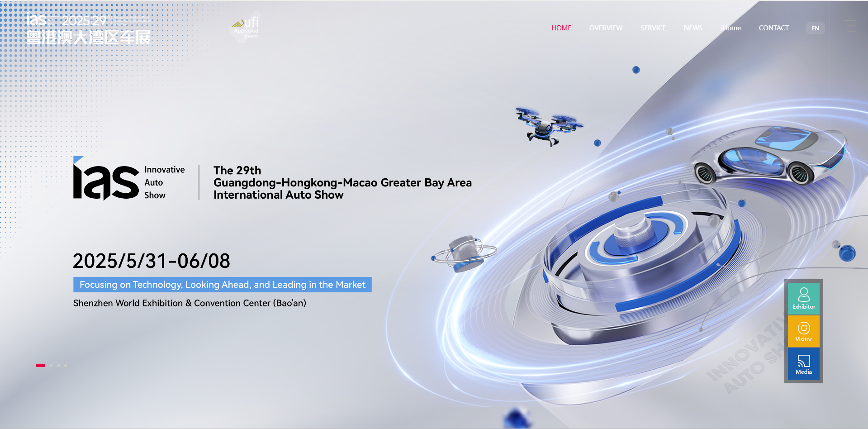Click the white ias site logo in header
The image size is (868, 429).
click(x=37, y=20)
